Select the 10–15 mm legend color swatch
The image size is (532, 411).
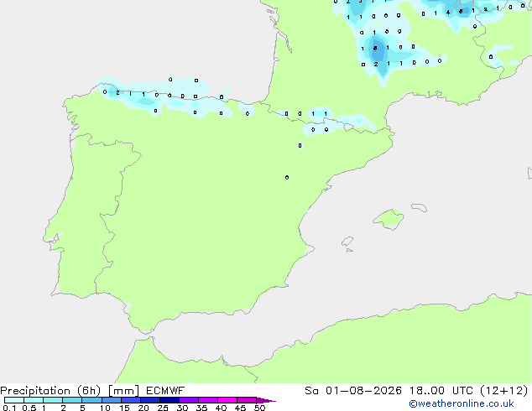[112, 400]
